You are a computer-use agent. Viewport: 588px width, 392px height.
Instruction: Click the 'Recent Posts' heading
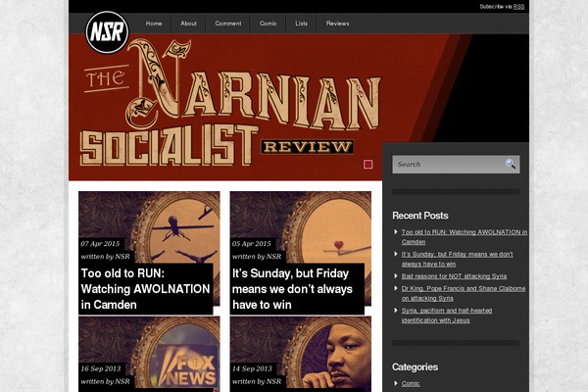[x=420, y=216]
